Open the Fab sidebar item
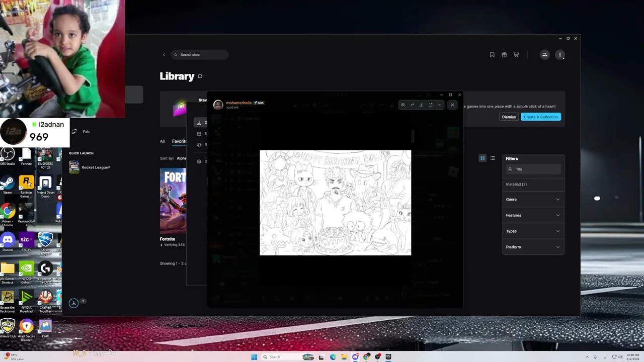 point(80,132)
